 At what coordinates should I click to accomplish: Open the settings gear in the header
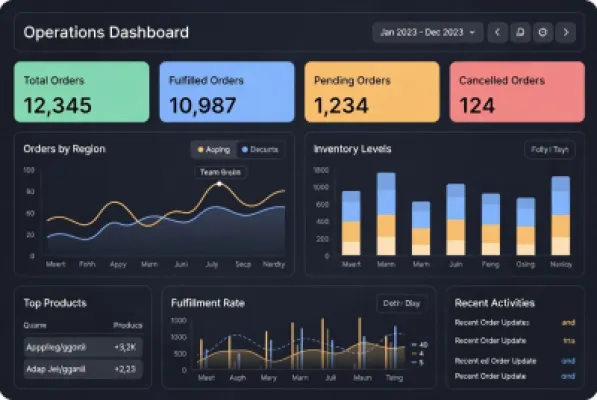point(543,32)
